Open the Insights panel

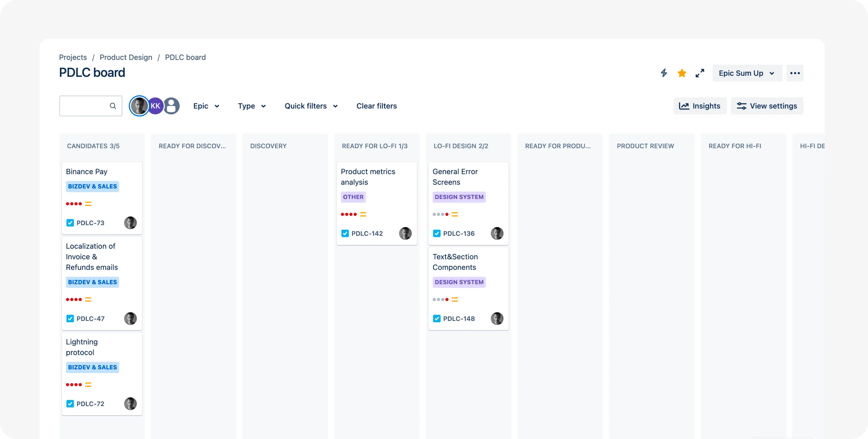point(700,106)
